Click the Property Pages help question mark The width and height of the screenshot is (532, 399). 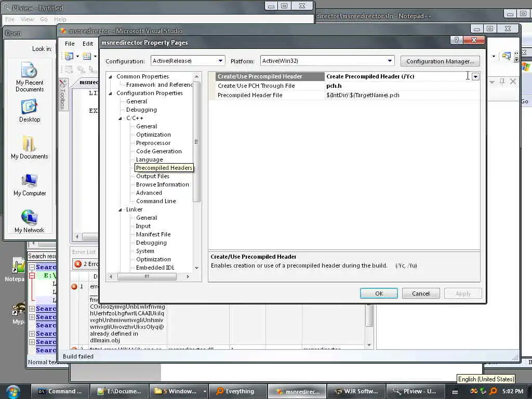click(x=457, y=41)
